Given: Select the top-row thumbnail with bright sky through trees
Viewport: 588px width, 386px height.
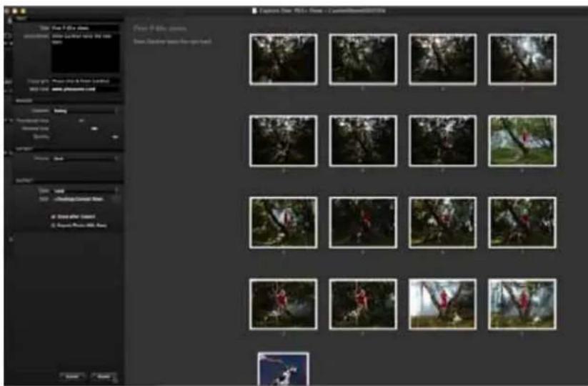Looking at the screenshot, I should click(522, 59).
